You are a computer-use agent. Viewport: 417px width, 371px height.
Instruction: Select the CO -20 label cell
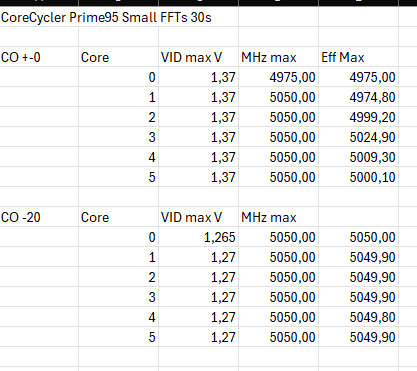click(x=39, y=217)
